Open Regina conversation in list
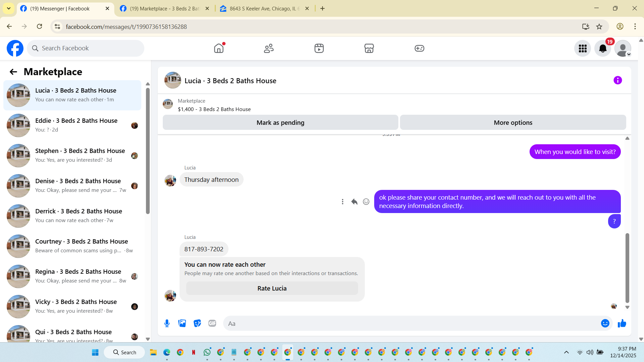The height and width of the screenshot is (362, 644). click(x=72, y=276)
